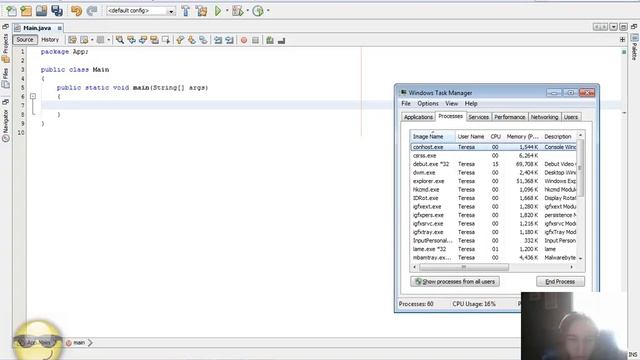Click the Next Bookmark icon

[191, 40]
